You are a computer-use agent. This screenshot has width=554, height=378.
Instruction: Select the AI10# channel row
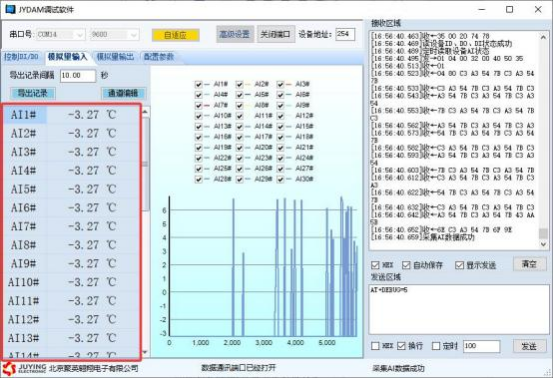[x=72, y=282]
